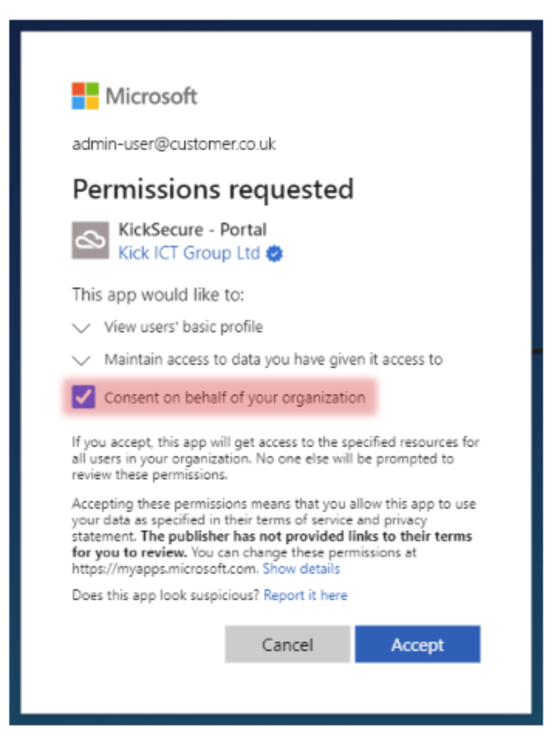Click the Show details link
This screenshot has width=560, height=747.
point(301,569)
